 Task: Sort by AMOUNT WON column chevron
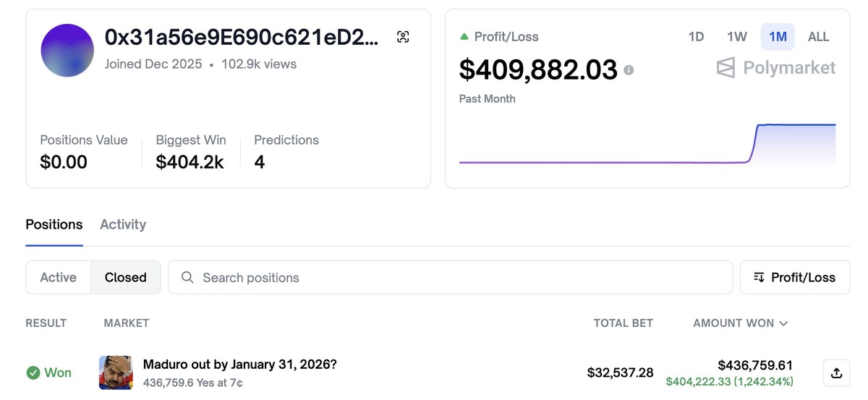pos(783,323)
